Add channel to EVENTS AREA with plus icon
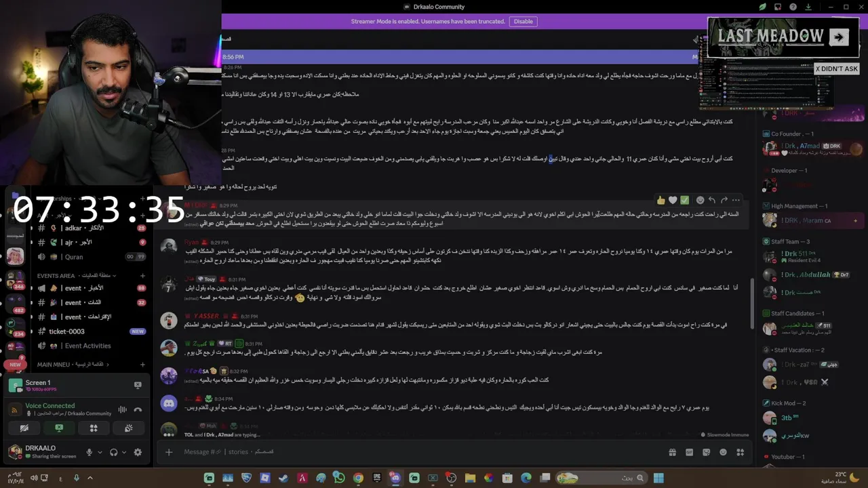 (x=142, y=276)
